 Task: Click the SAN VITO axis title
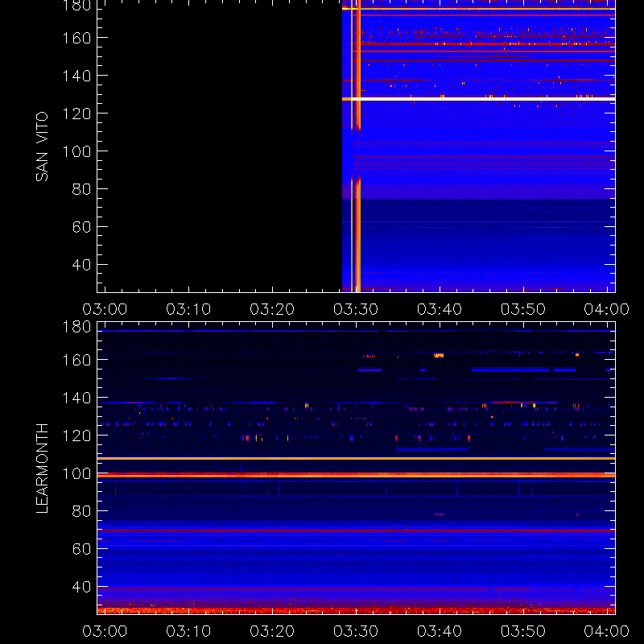tap(42, 147)
